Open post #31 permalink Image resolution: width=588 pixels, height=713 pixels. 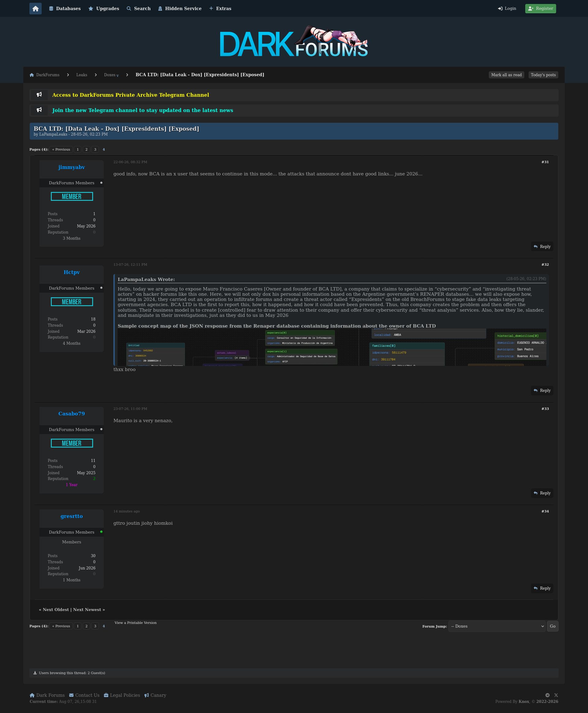point(545,162)
